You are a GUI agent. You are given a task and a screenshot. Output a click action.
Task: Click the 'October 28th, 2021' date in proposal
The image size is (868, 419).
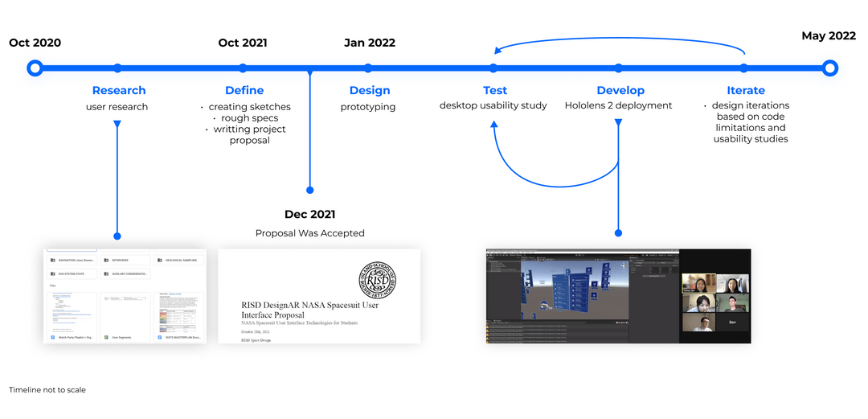coord(259,331)
